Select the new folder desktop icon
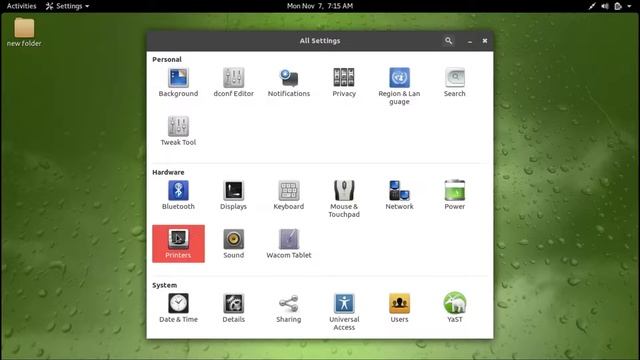The width and height of the screenshot is (640, 360). [x=24, y=32]
